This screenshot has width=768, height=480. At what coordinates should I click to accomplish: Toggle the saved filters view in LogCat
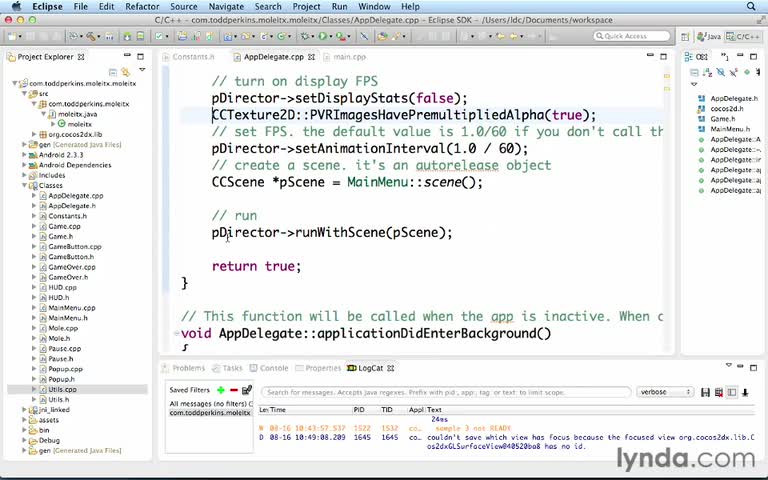(x=732, y=392)
